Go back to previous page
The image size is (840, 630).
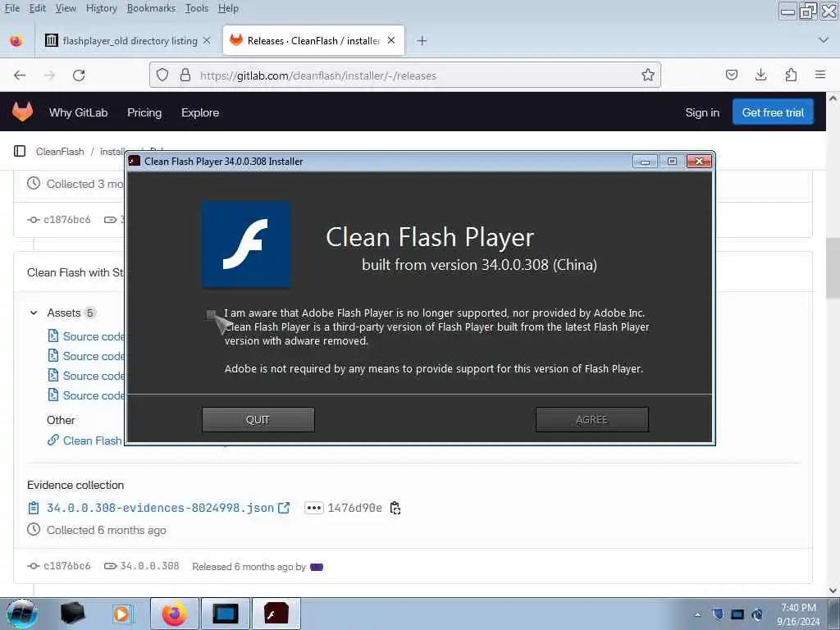20,75
